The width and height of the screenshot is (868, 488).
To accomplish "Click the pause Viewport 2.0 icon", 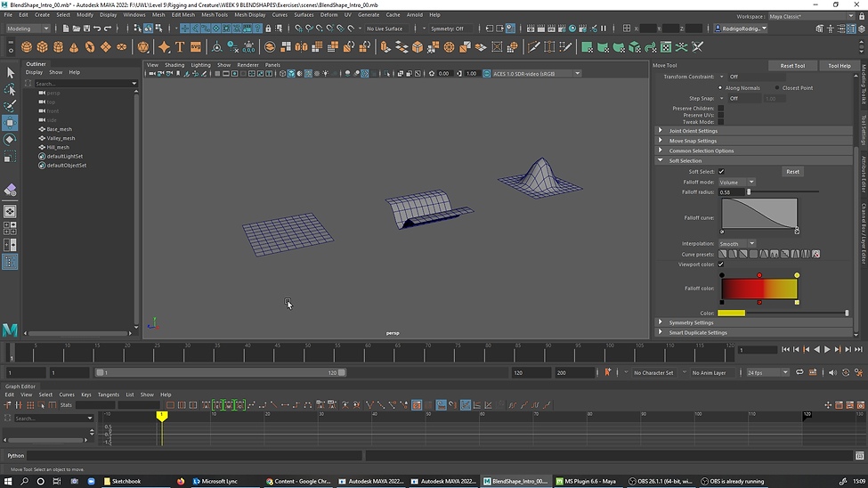I will pyautogui.click(x=604, y=28).
